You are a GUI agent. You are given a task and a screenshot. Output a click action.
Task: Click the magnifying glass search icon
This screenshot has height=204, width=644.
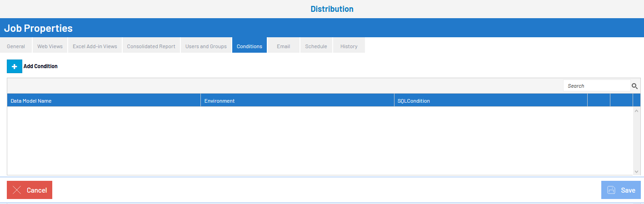634,86
